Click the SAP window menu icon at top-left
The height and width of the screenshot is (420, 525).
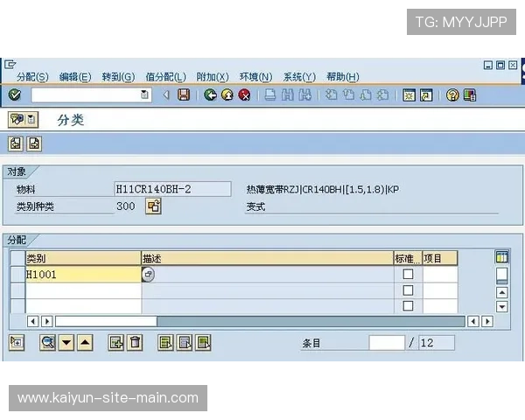click(10, 64)
